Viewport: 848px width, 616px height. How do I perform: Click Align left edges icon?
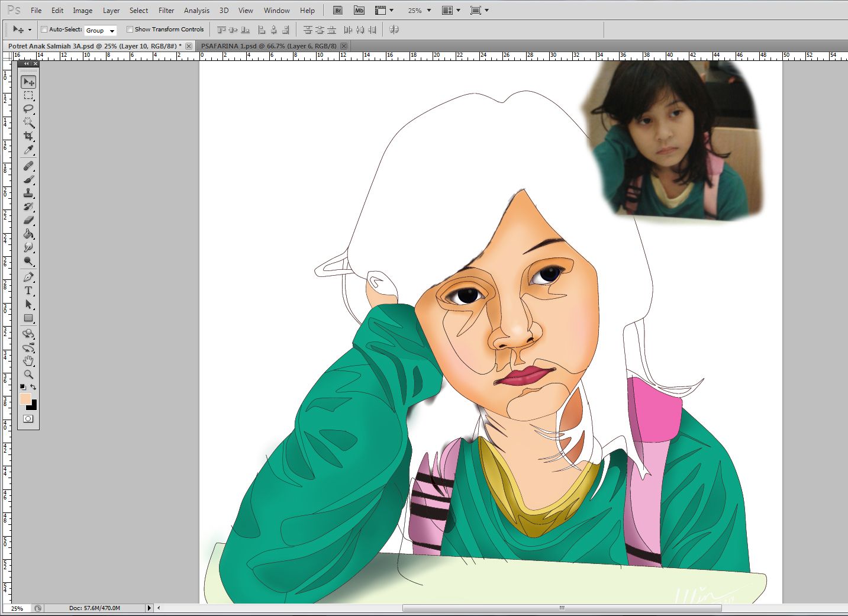coord(262,30)
